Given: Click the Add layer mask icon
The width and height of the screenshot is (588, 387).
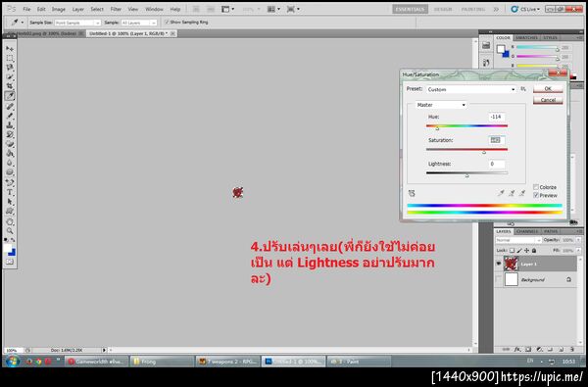Looking at the screenshot, I should pos(528,349).
